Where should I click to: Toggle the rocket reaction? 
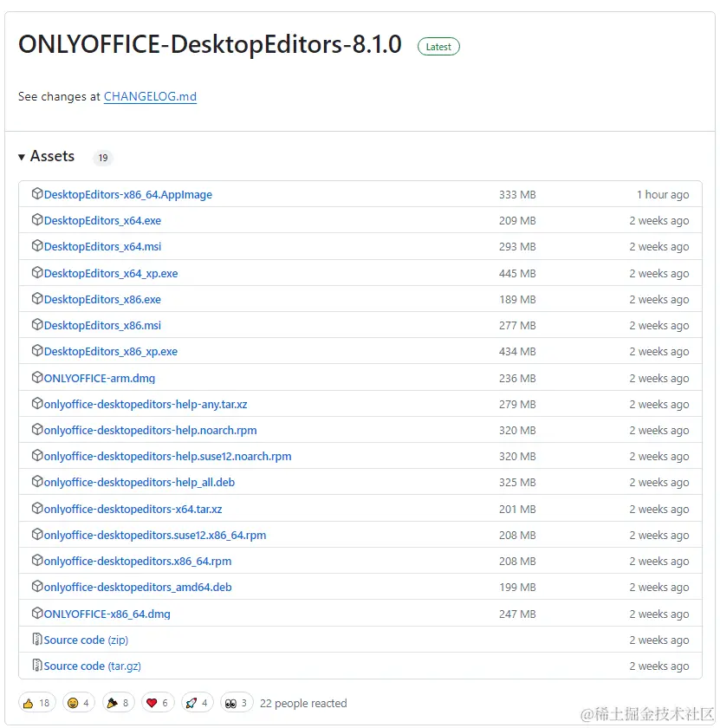click(197, 703)
